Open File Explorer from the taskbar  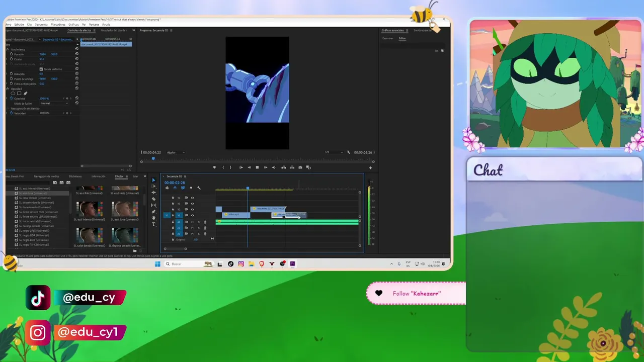[251, 264]
